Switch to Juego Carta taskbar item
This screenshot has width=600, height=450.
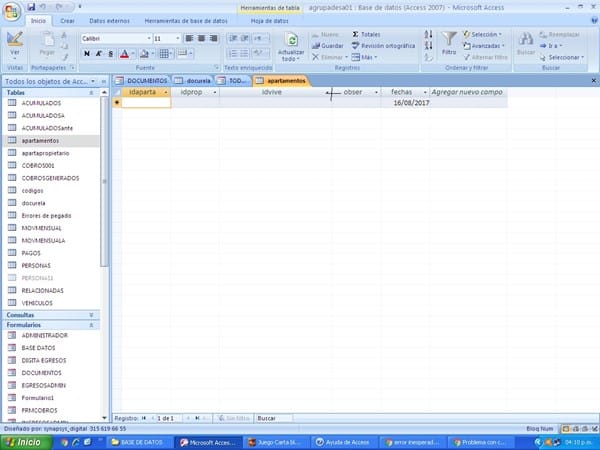point(276,443)
